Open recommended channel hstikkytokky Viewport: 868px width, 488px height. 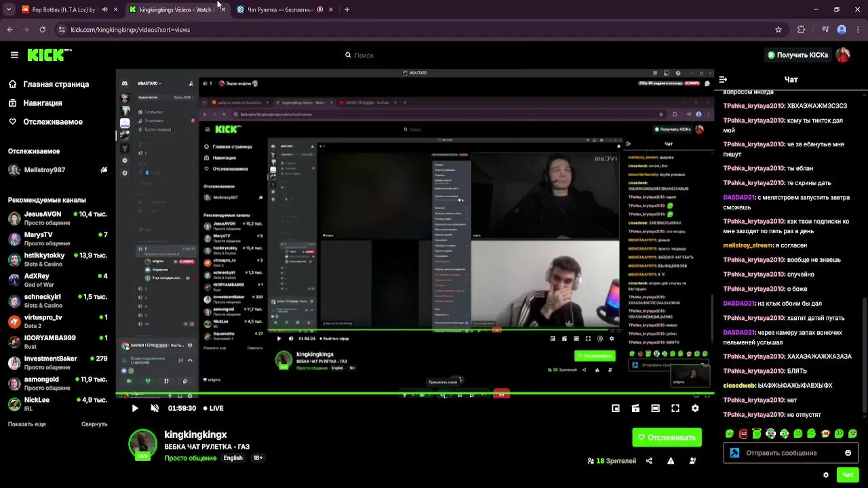(x=58, y=260)
